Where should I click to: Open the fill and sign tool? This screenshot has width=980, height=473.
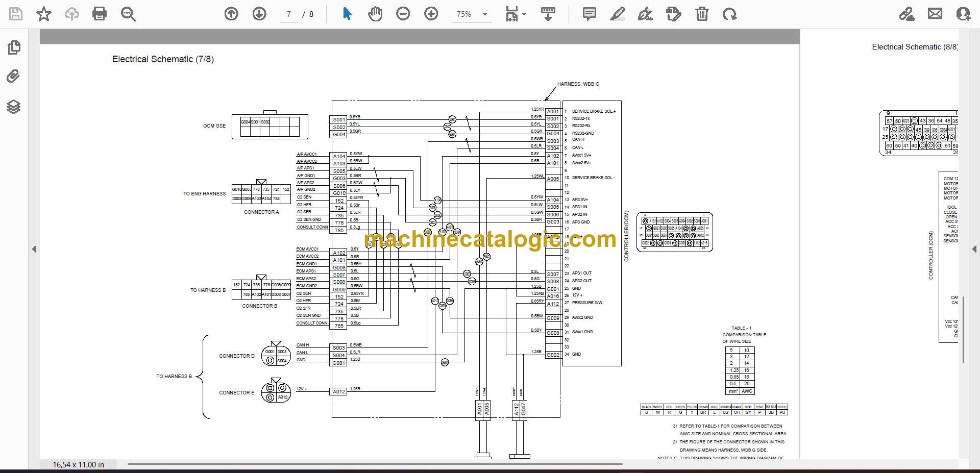pyautogui.click(x=906, y=14)
